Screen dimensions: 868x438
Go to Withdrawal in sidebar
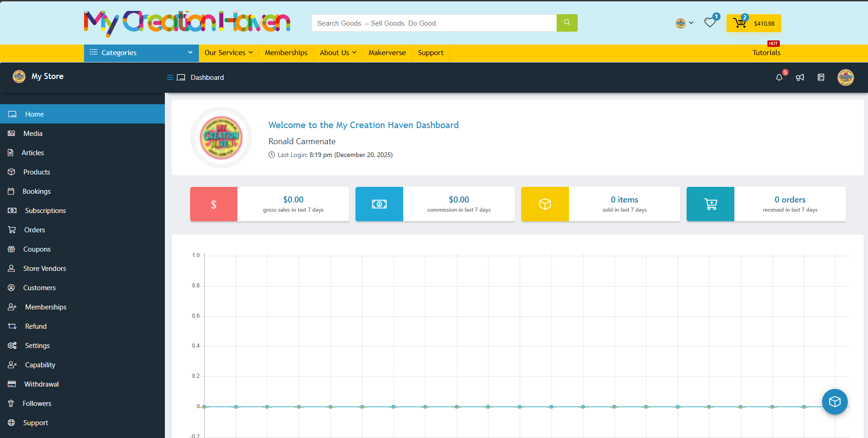coord(41,384)
